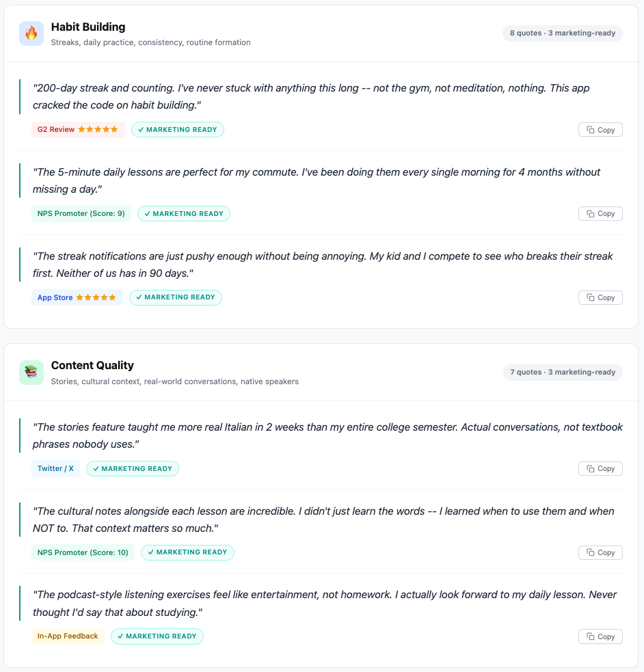Click the App Store five-star tag

[x=77, y=297]
